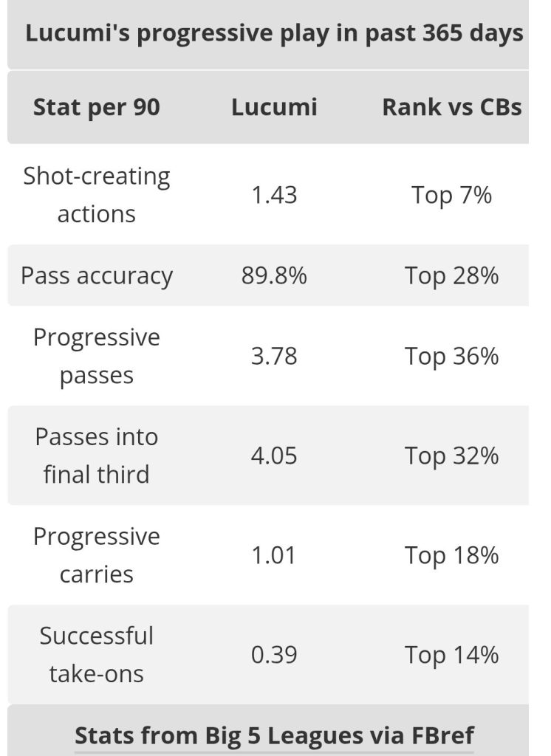Viewport: 551px width, 756px height.
Task: Select the 1.43 shot-creating actions value
Action: coord(274,195)
